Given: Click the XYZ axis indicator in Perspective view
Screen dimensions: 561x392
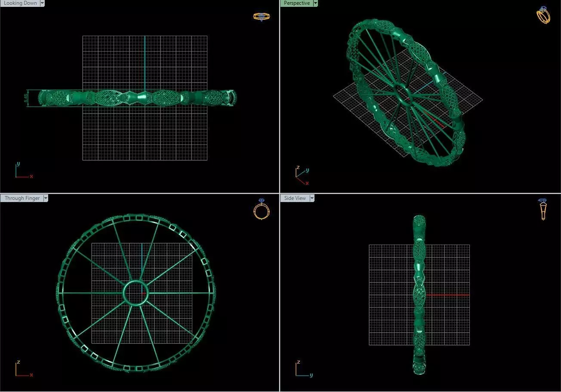Looking at the screenshot, I should click(x=302, y=175).
